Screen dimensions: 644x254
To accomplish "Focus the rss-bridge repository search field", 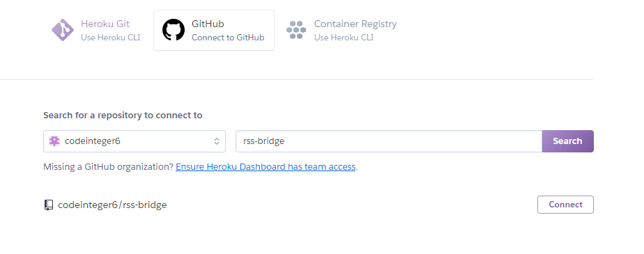I will point(388,141).
